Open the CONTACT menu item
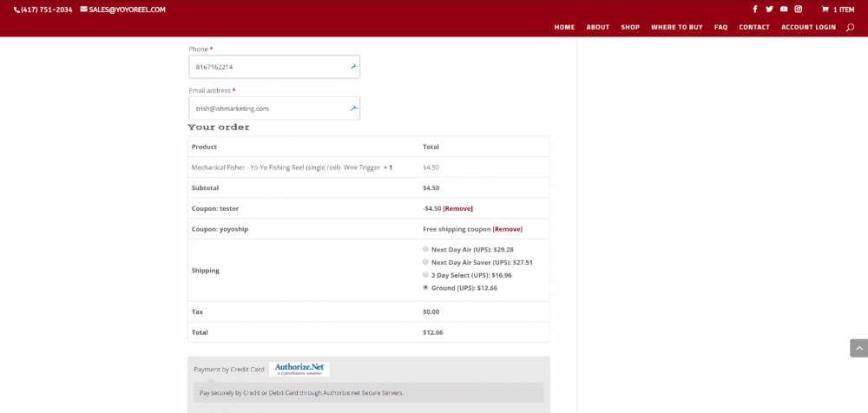This screenshot has height=413, width=868. pyautogui.click(x=754, y=27)
